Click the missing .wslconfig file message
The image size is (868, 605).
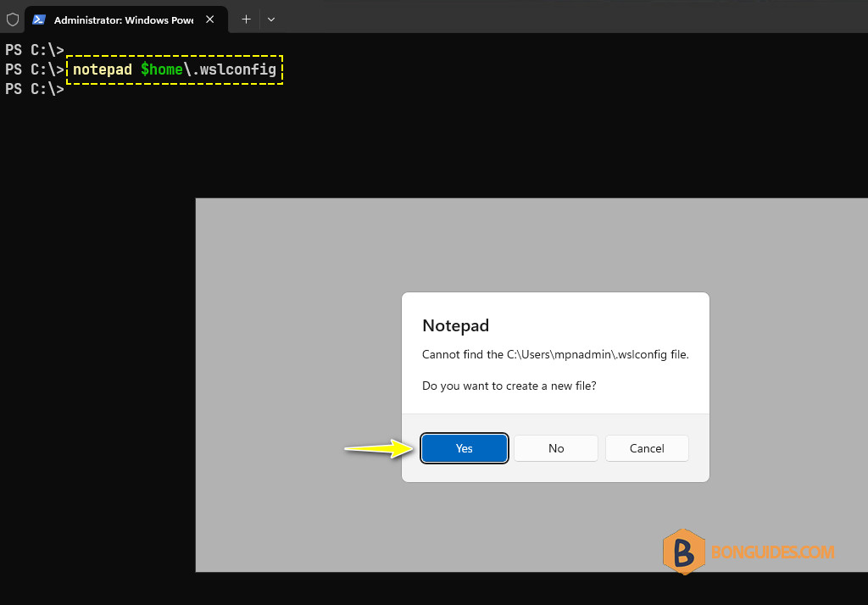555,354
